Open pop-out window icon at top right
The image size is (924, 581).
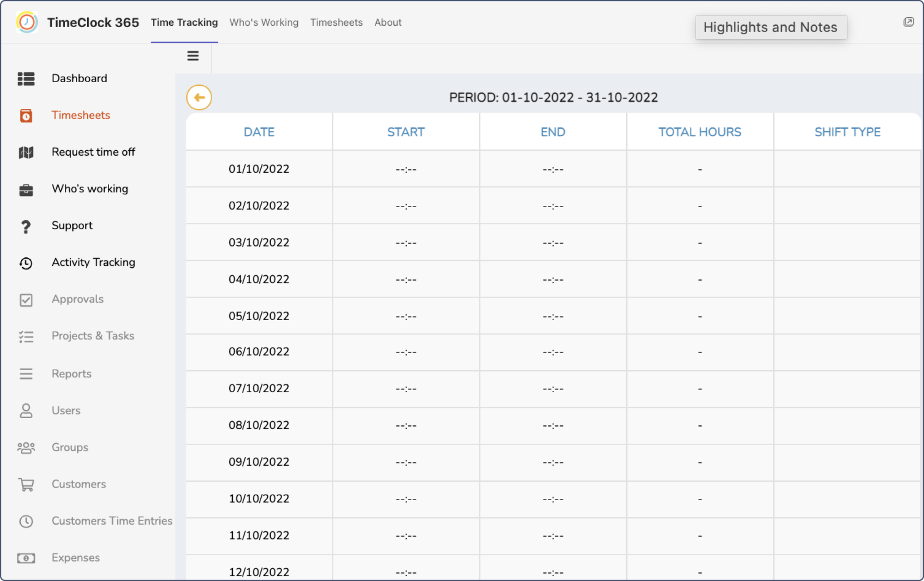pyautogui.click(x=908, y=22)
